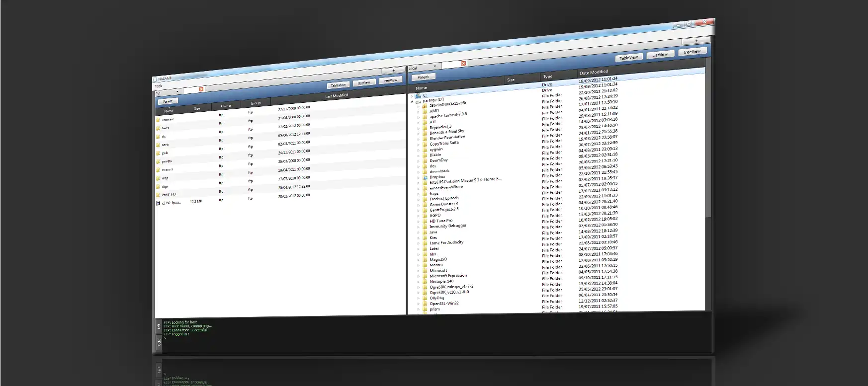Viewport: 868px width, 386px height.
Task: Click the C: drive icon
Action: point(418,95)
